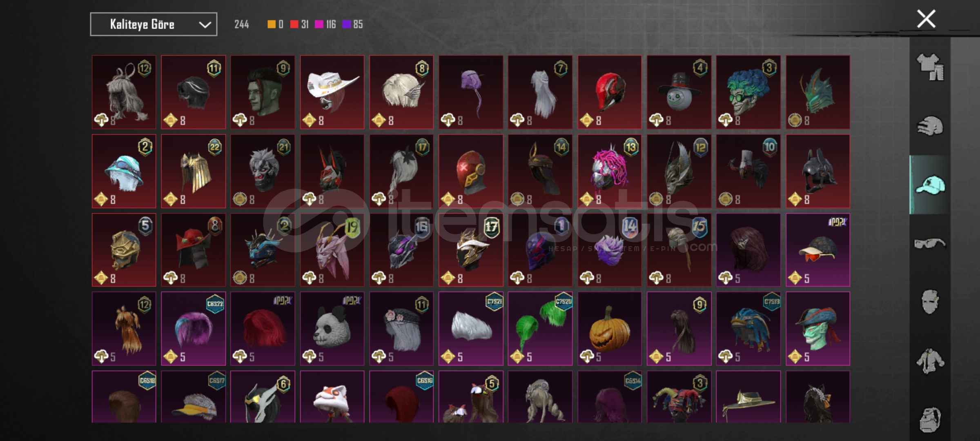Pick the pink dreadlocks mask item

(x=610, y=171)
